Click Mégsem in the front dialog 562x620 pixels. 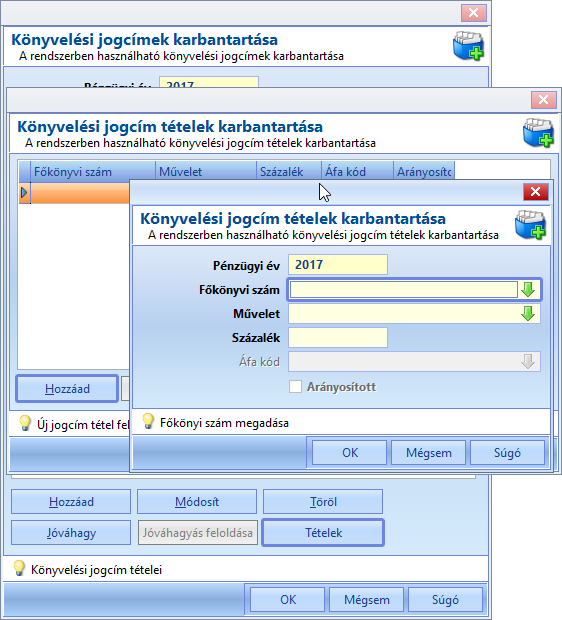pyautogui.click(x=428, y=452)
